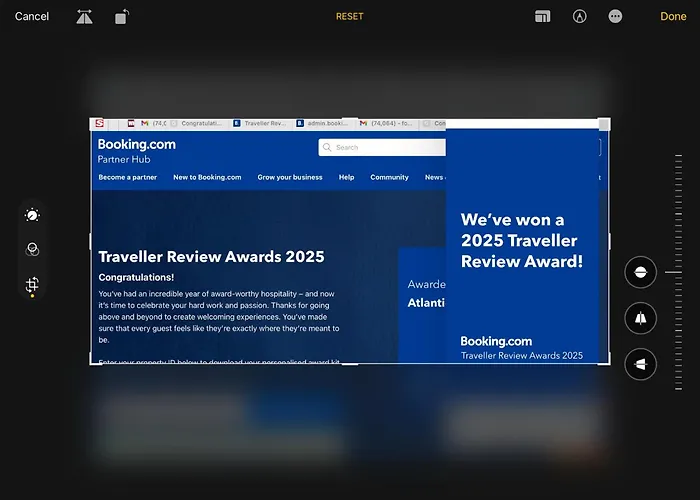Click the straighten angle ruler slider
700x500 pixels.
pyautogui.click(x=679, y=272)
